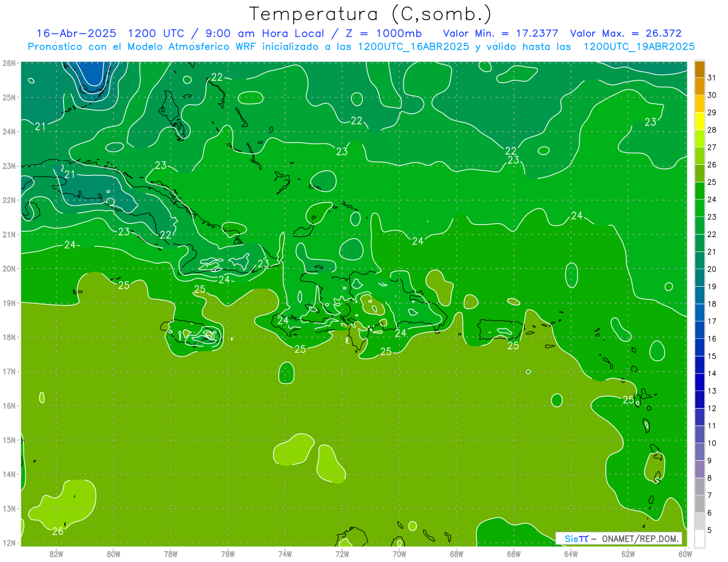Click the 72W longitude axis label
Viewport: 728px width, 562px height.
point(342,554)
